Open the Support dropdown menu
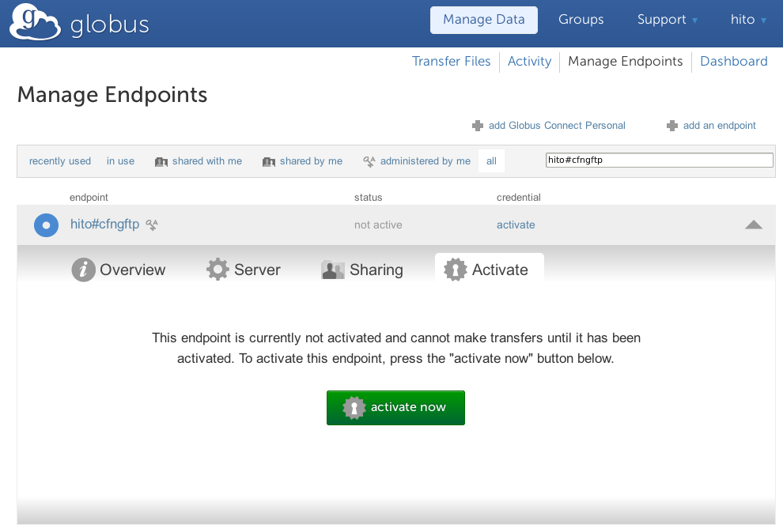Viewport: 783px width, 532px height. tap(667, 20)
